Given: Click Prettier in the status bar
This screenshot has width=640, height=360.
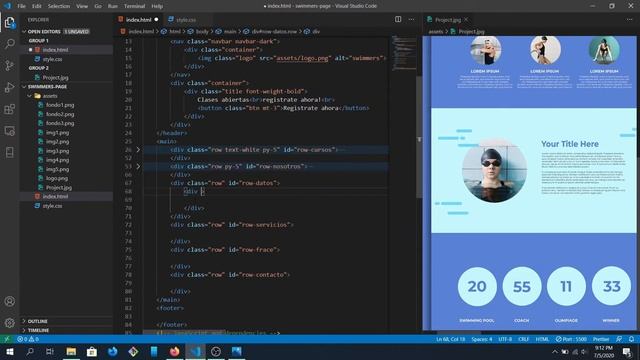Looking at the screenshot, I should pos(601,339).
